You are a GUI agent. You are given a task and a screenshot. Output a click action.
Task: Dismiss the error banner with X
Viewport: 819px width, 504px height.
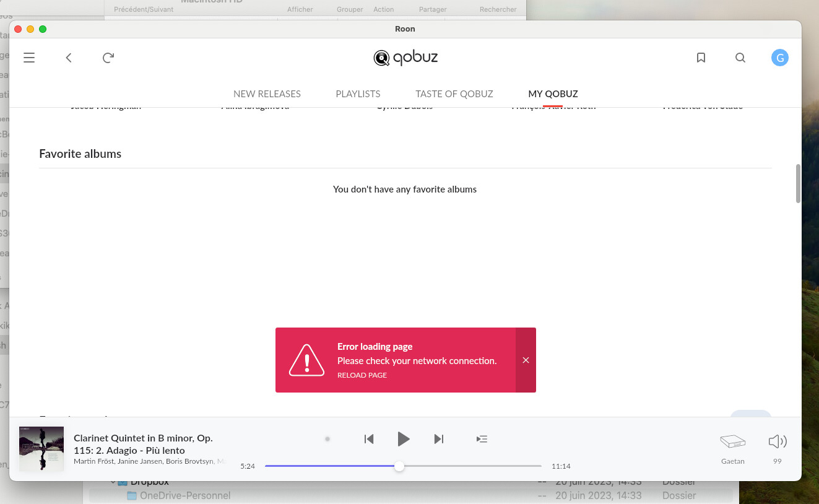click(x=526, y=360)
